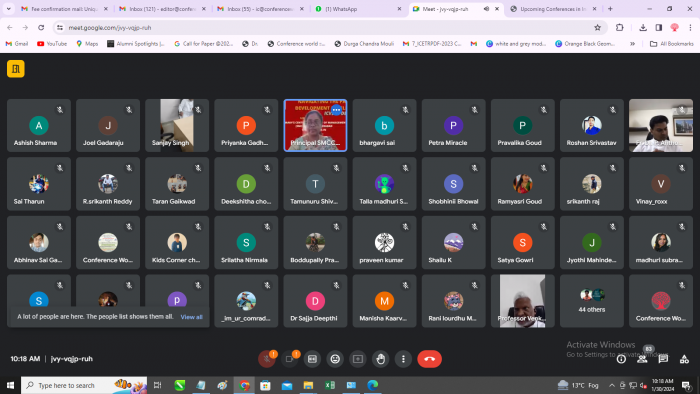Viewport: 700px width, 394px height.
Task: Open more options three-dot menu
Action: (403, 359)
